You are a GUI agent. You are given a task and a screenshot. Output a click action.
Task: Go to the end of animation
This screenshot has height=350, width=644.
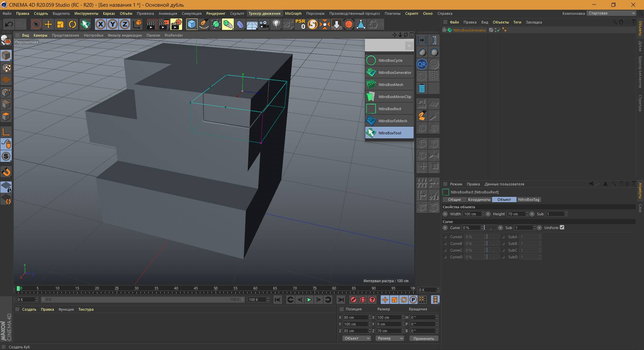point(340,300)
